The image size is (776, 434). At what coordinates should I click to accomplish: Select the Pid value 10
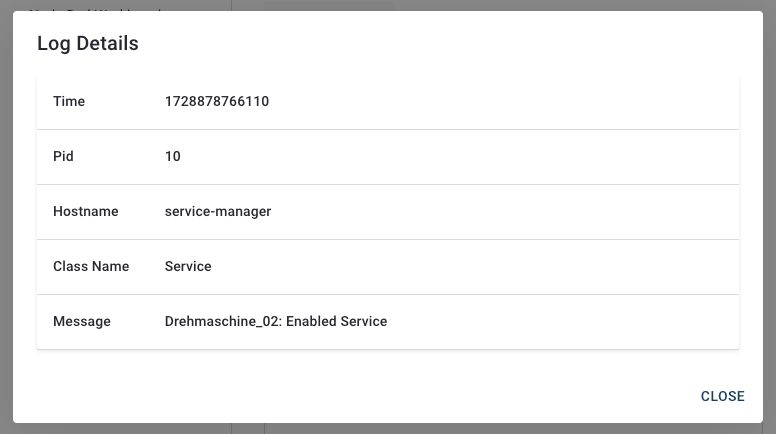pos(173,157)
